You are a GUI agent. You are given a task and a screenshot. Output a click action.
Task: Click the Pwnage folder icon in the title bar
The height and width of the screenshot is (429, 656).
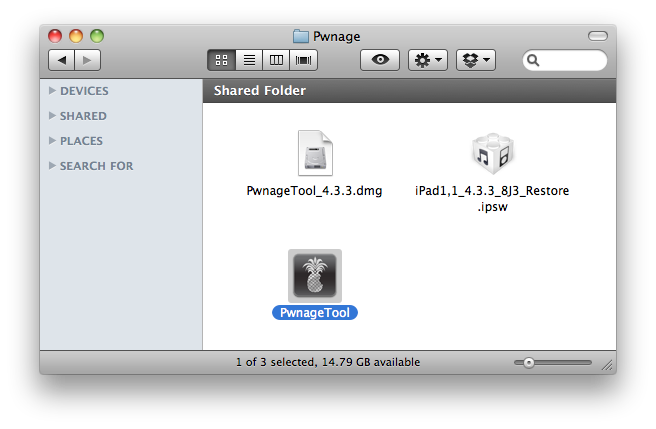301,36
